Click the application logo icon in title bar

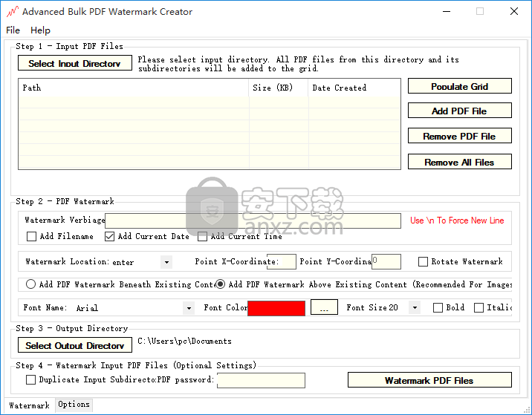click(x=12, y=12)
